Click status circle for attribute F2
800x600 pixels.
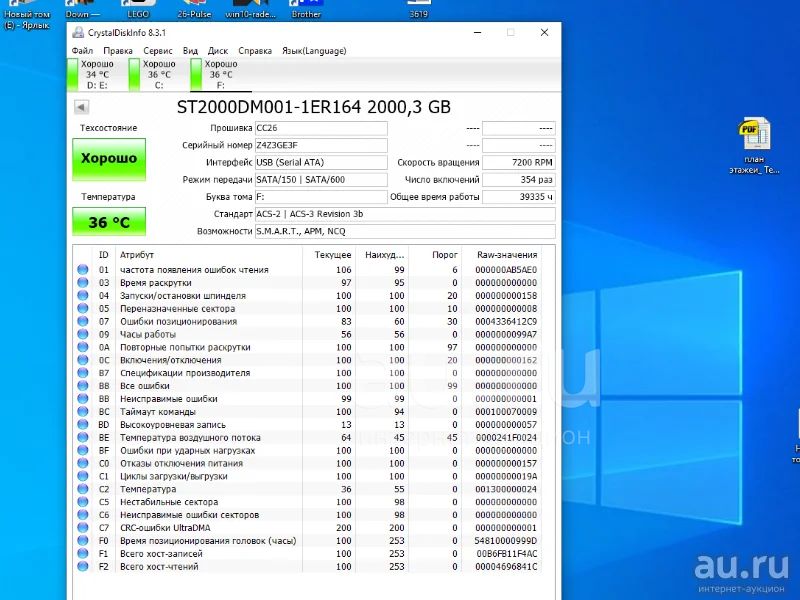(x=83, y=566)
